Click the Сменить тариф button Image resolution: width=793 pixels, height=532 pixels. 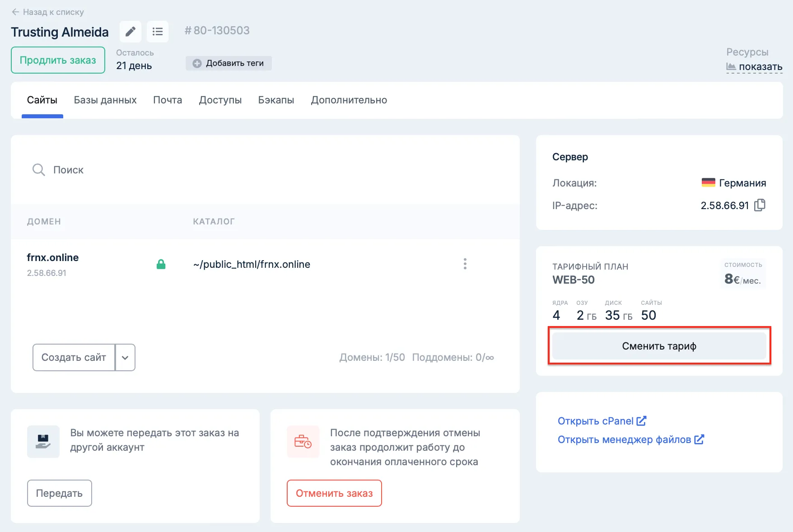tap(659, 346)
